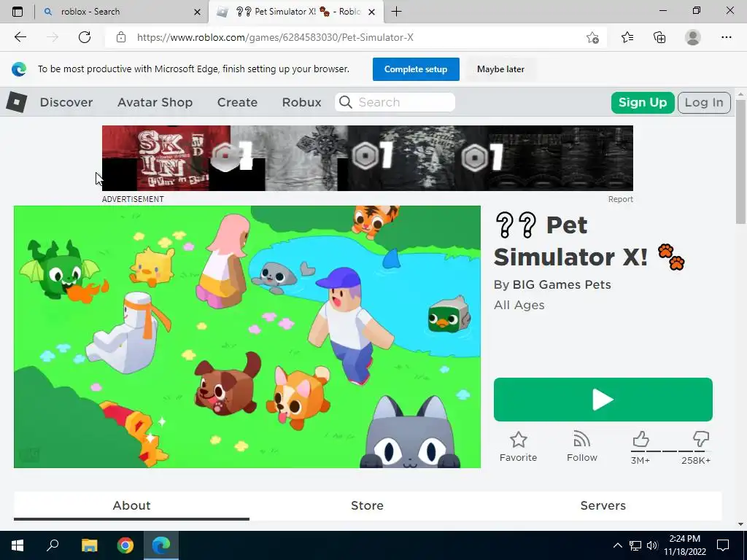This screenshot has height=560, width=747.
Task: Like the game with thumbs up
Action: [640, 438]
